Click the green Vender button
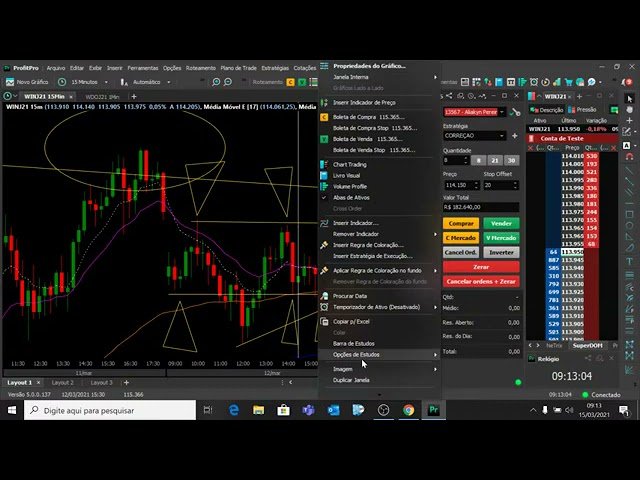This screenshot has width=640, height=480. [501, 224]
